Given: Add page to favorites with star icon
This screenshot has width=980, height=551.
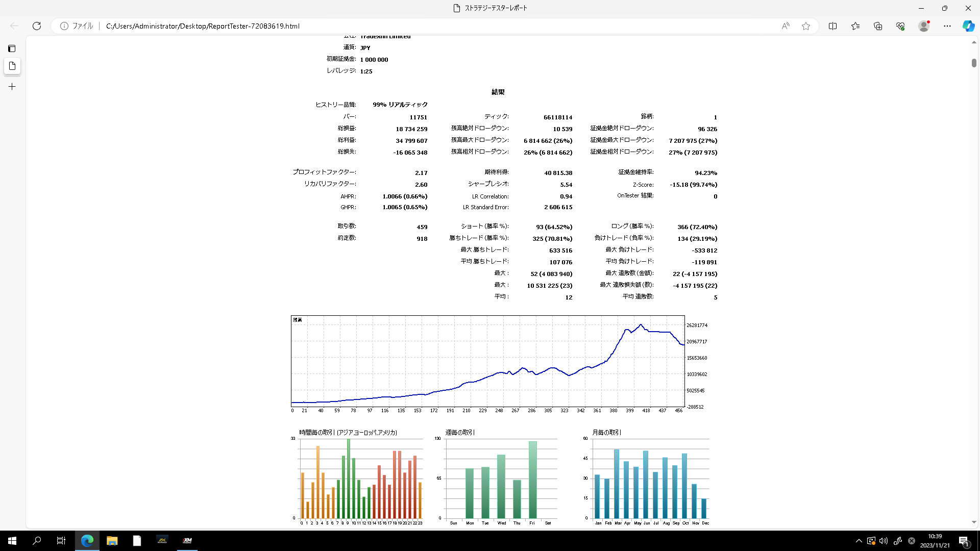Looking at the screenshot, I should (806, 26).
